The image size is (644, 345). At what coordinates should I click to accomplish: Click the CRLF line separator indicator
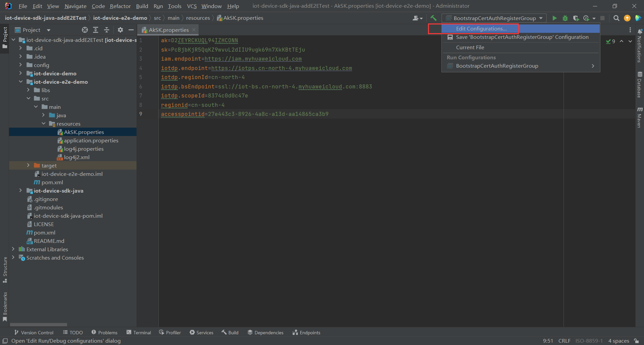(564, 341)
